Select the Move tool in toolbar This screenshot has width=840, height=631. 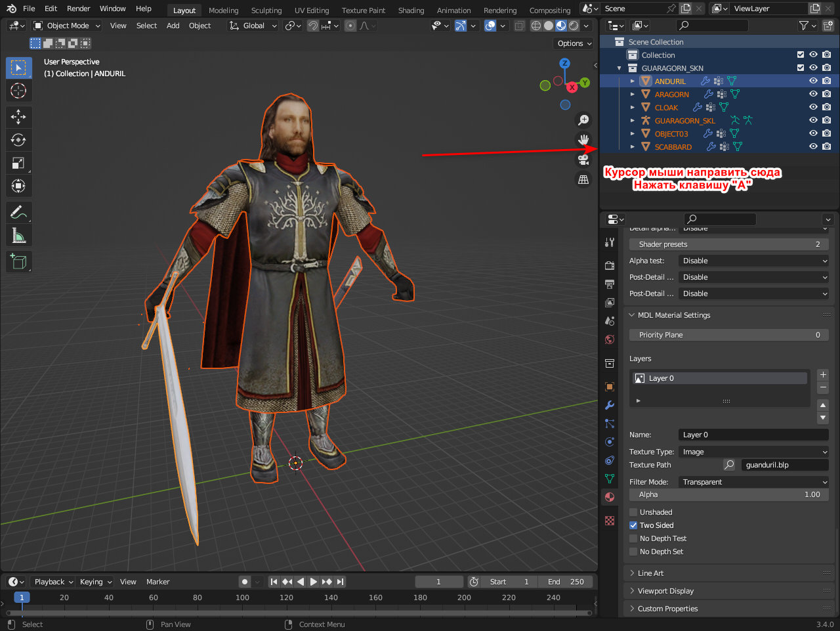click(x=18, y=117)
